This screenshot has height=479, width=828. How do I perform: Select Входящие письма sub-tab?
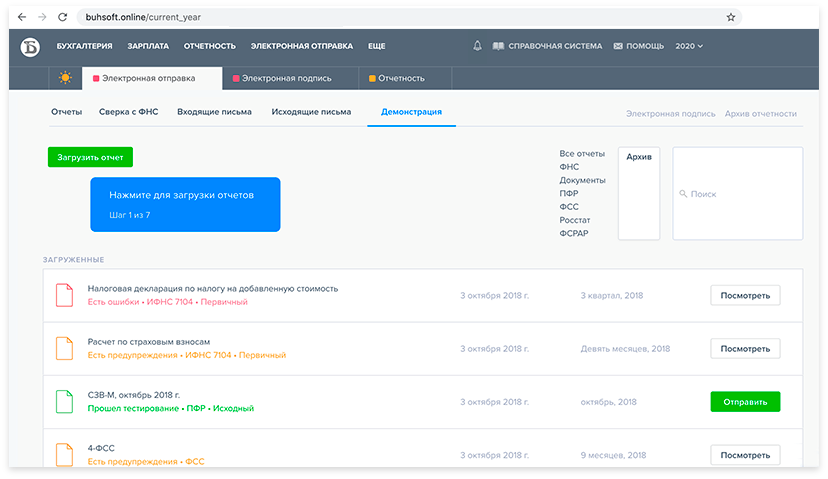[x=214, y=111]
